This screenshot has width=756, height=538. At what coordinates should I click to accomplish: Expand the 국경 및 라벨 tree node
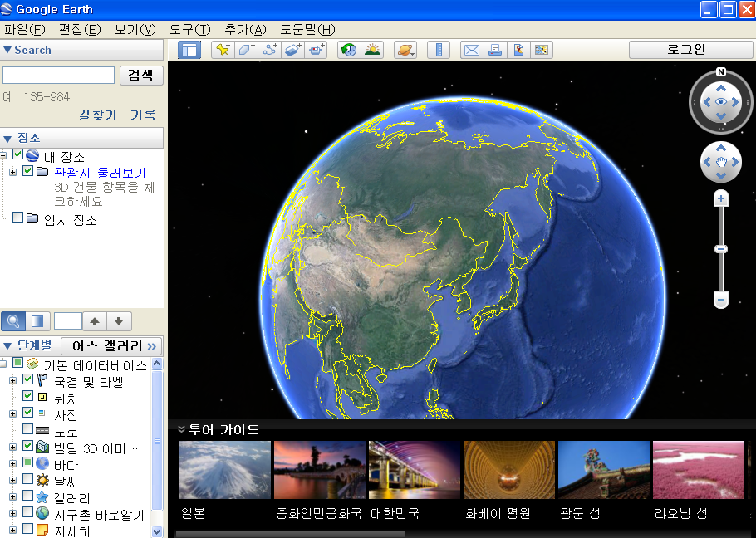[13, 380]
